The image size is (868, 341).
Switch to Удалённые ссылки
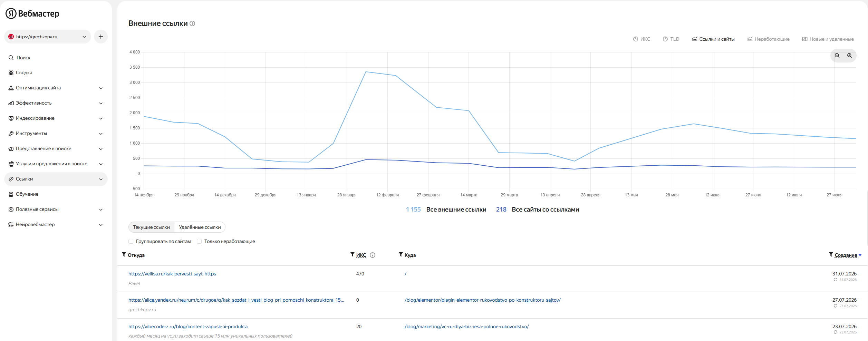click(200, 227)
